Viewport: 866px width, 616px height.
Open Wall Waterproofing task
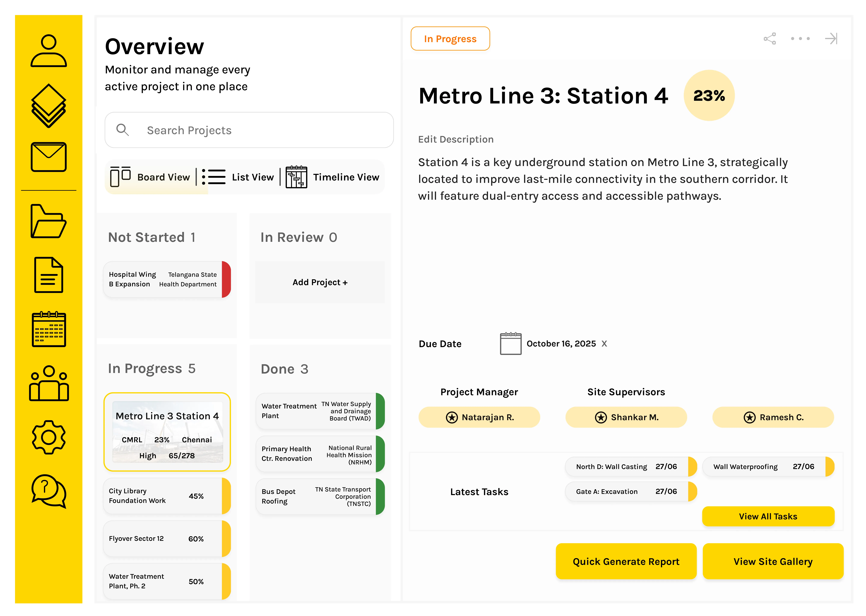coord(768,467)
